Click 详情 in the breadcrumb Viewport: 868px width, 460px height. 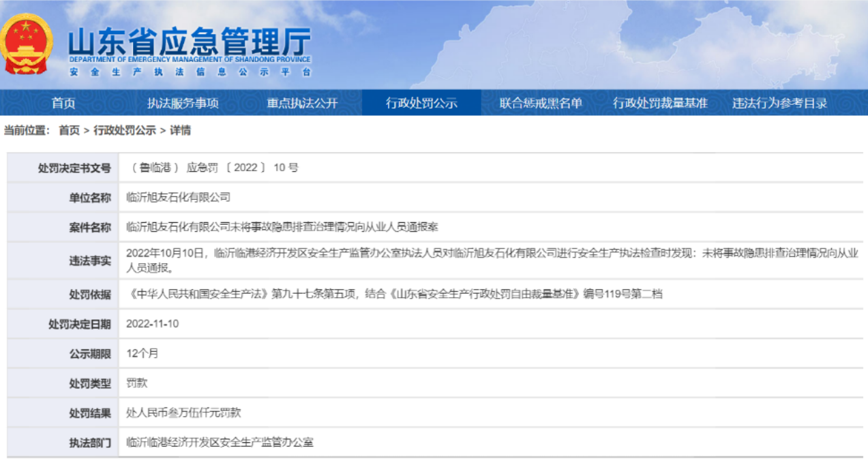coord(180,130)
